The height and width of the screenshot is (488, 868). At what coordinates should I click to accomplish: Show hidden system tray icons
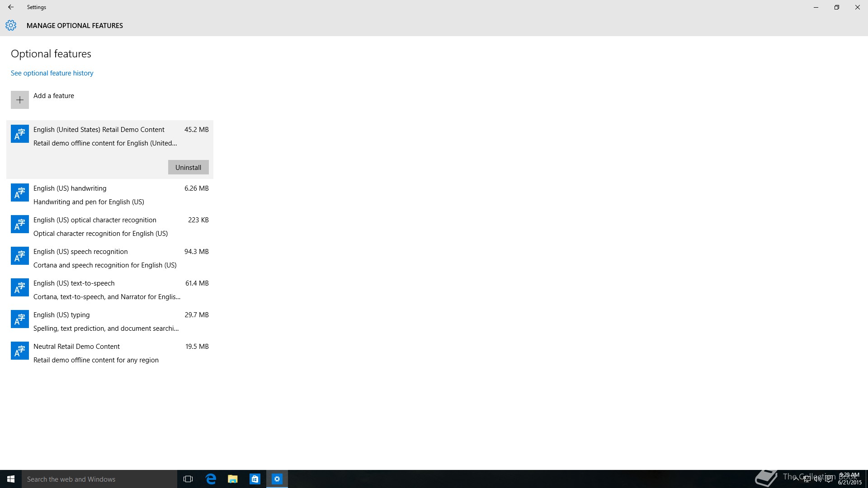[796, 479]
